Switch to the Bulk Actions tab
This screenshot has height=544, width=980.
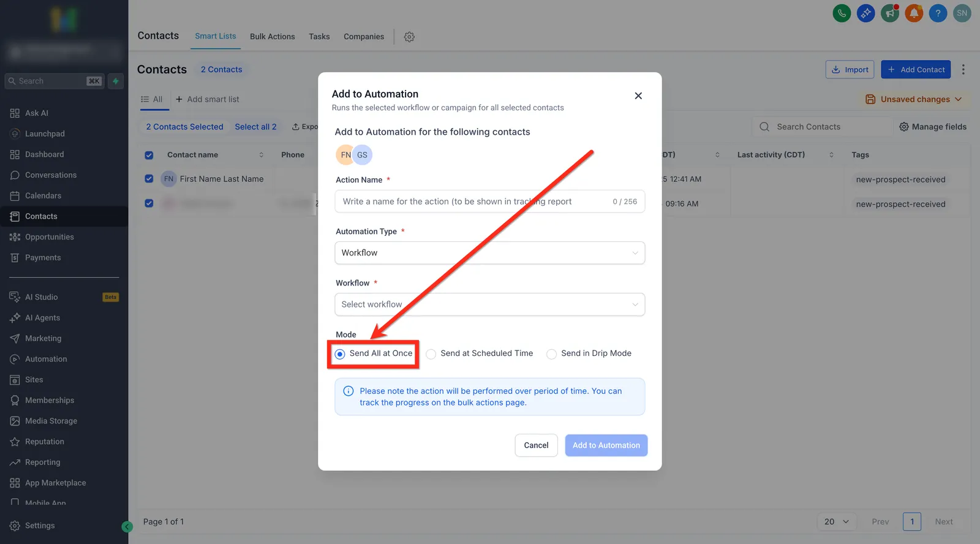pyautogui.click(x=273, y=37)
